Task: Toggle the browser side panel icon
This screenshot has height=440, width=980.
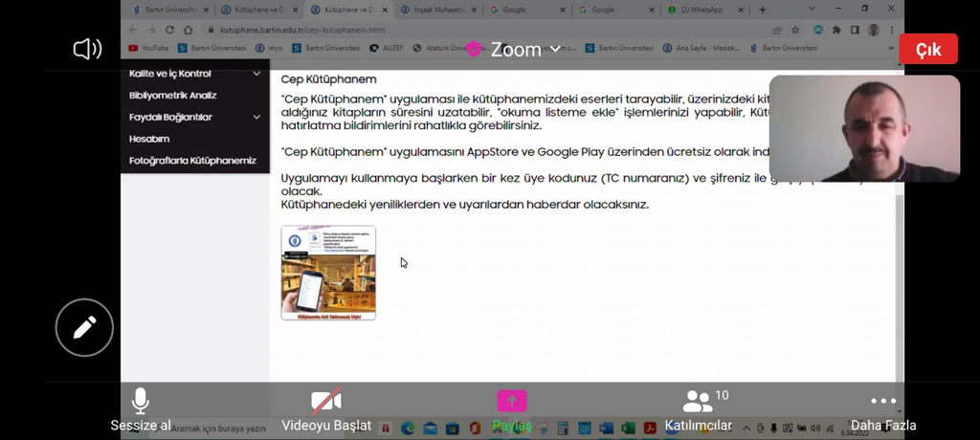Action: point(855,30)
